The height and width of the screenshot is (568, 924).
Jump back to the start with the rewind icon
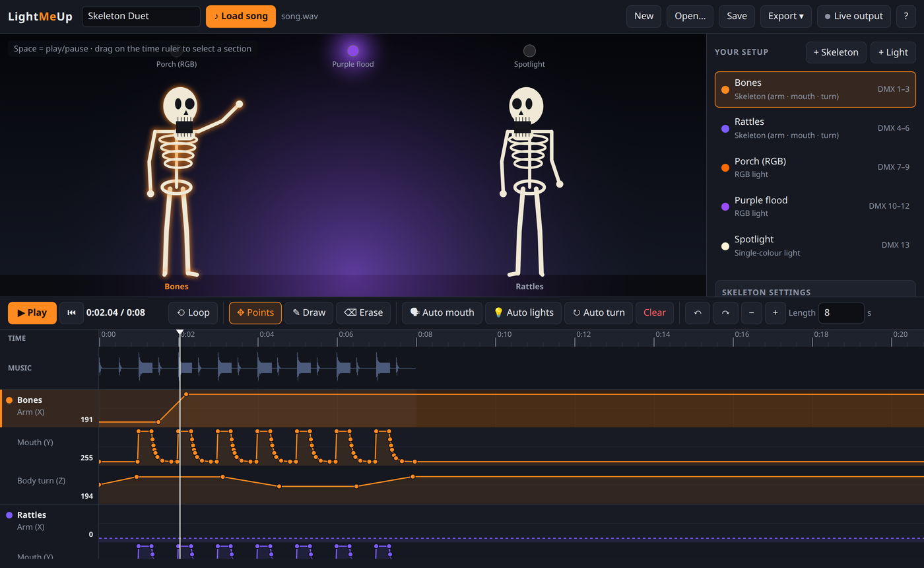71,312
